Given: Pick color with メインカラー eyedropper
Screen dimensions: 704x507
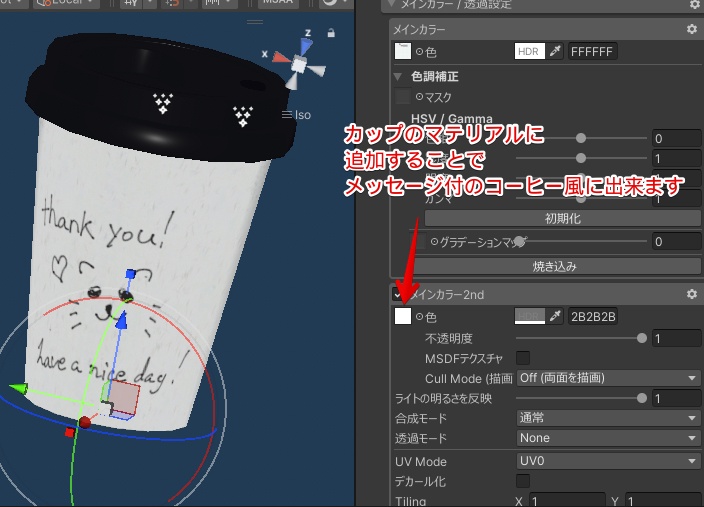Looking at the screenshot, I should coord(555,51).
